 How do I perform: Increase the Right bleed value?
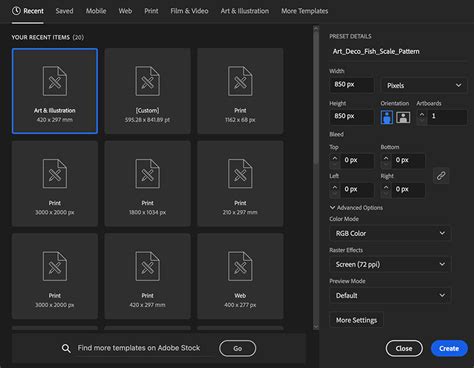pyautogui.click(x=386, y=187)
